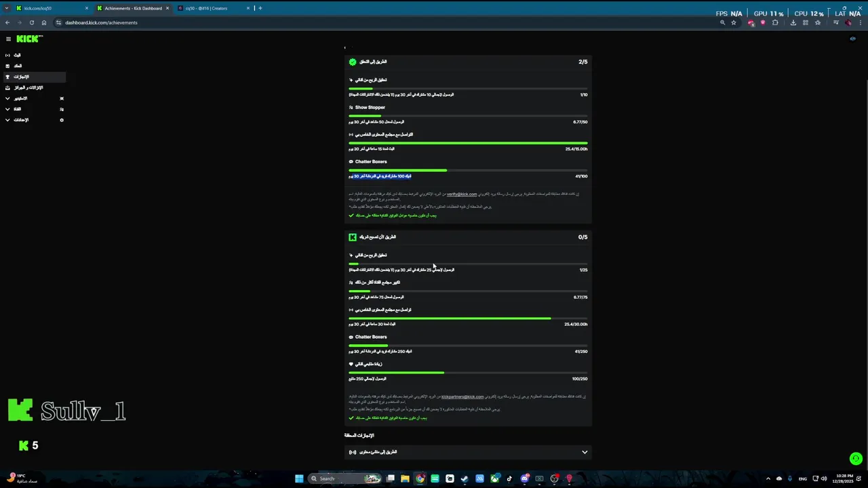Open the volume control in the system tray
Image resolution: width=868 pixels, height=488 pixels.
[824, 479]
